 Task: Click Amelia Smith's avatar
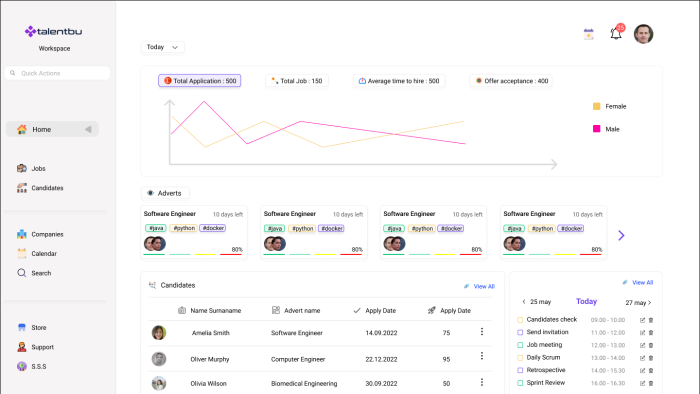pos(159,332)
